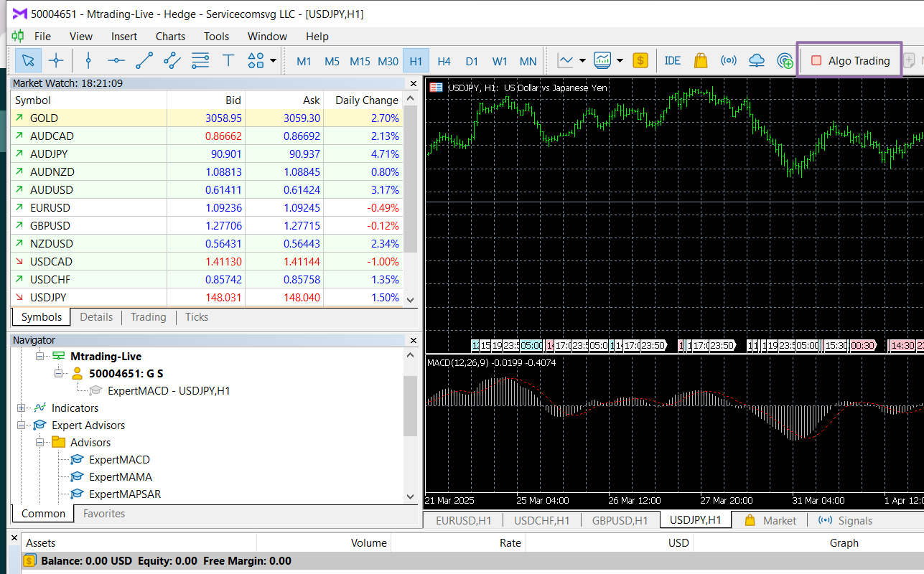Select the USDJPY row in Market Watch
Viewport: 924px width, 574px height.
pyautogui.click(x=207, y=297)
